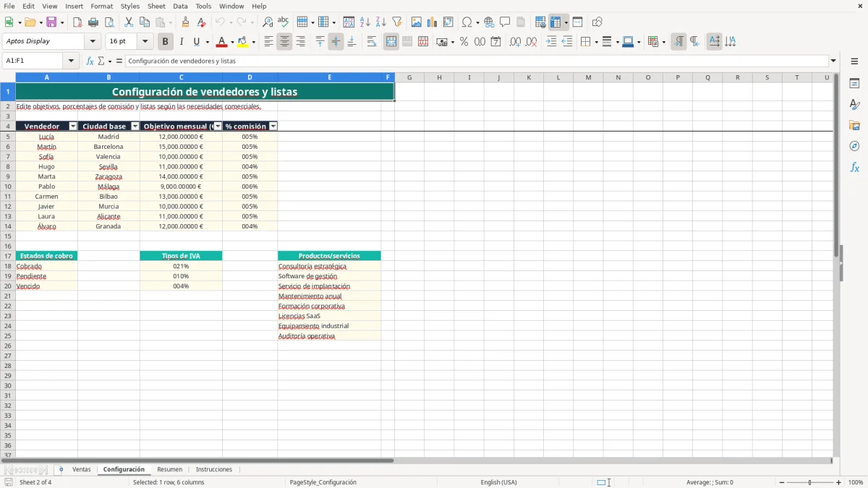Open the Font Size dropdown list
Viewport: 868px width, 488px height.
(x=145, y=42)
